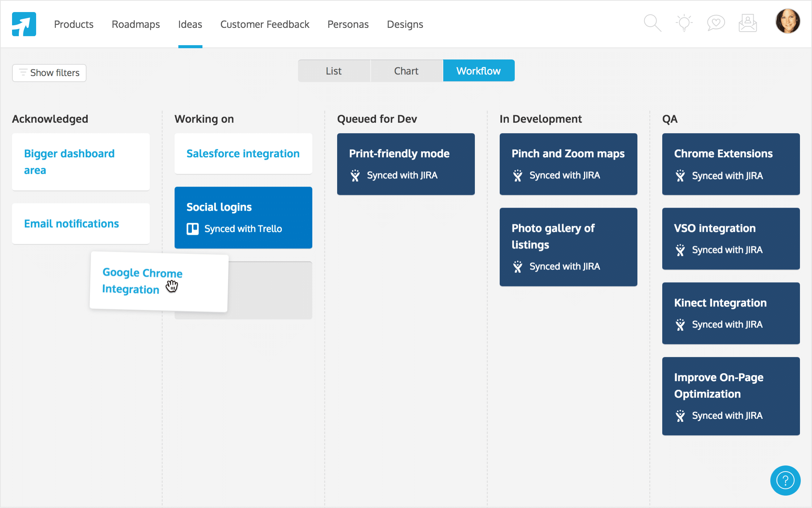Toggle the Workflow view active state
The image size is (812, 508).
(479, 70)
